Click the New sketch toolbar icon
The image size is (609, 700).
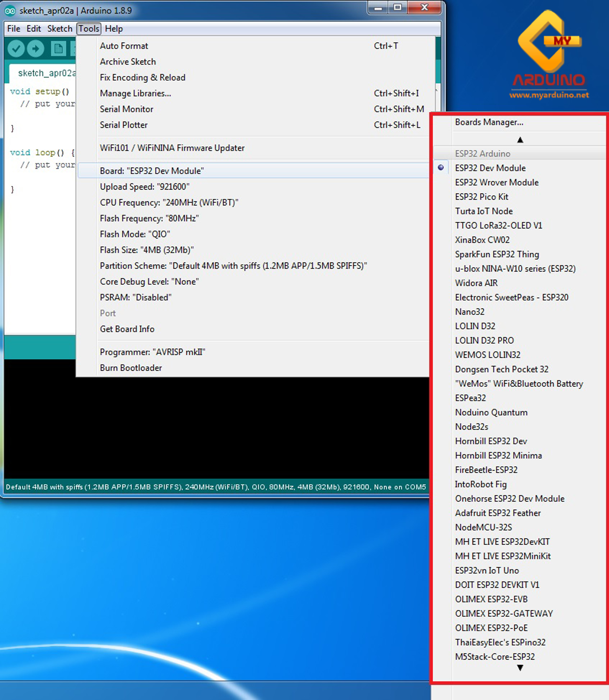58,48
